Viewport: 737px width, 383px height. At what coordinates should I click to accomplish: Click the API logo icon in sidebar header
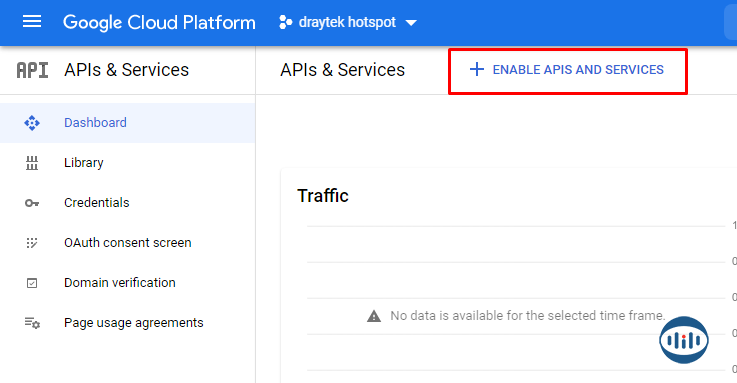(x=32, y=70)
